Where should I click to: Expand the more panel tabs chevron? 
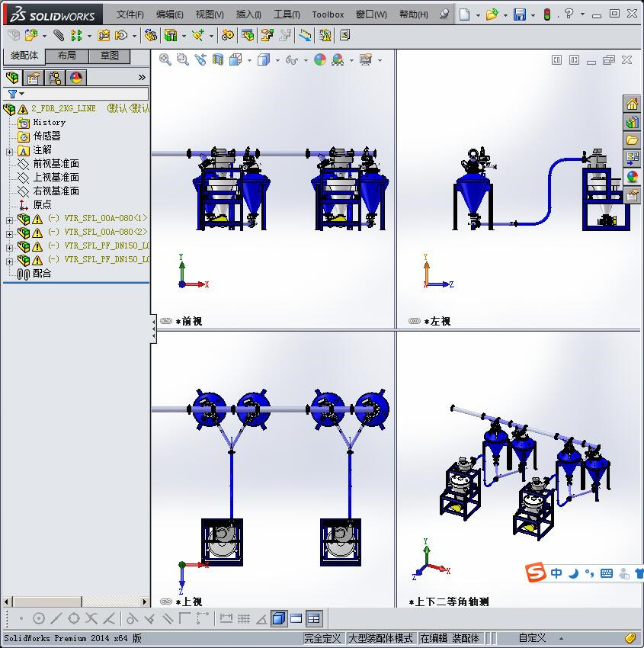tap(142, 77)
